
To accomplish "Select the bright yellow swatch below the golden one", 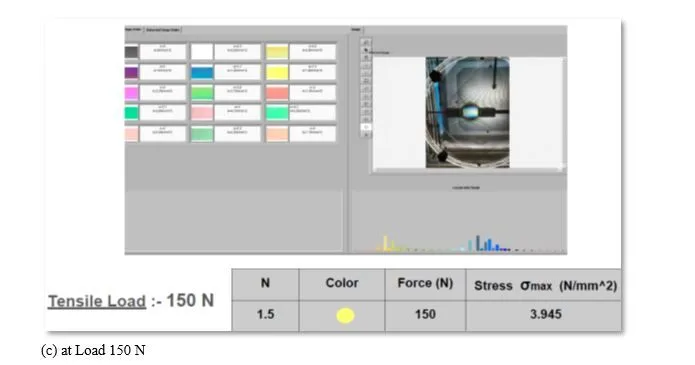I will 277,72.
